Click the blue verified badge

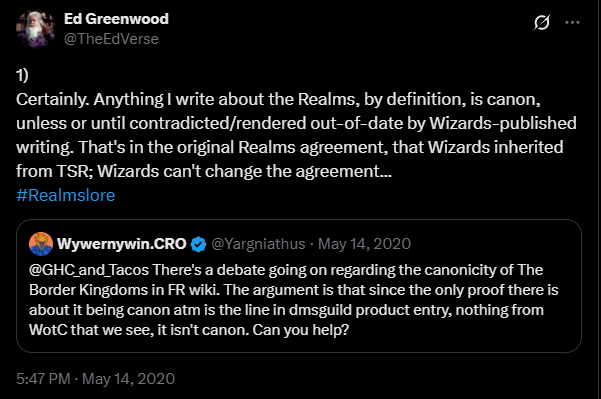[x=198, y=244]
